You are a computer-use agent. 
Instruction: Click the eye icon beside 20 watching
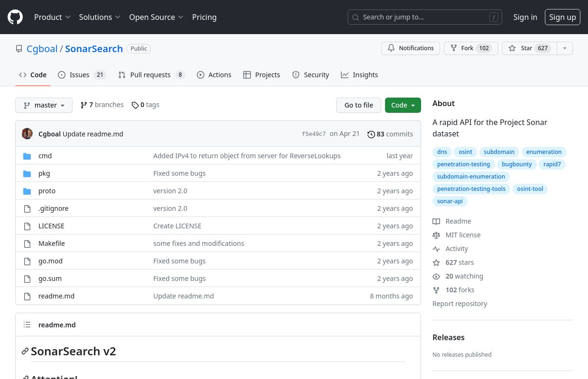click(x=436, y=276)
